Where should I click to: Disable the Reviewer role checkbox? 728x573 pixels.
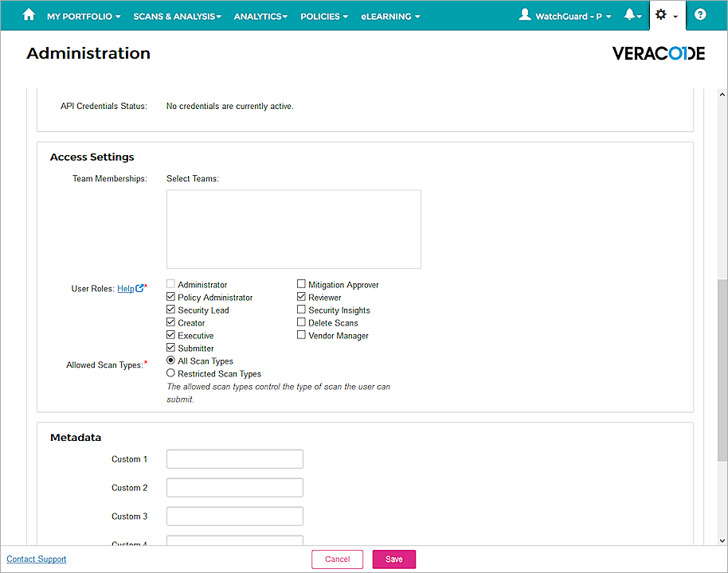[301, 297]
